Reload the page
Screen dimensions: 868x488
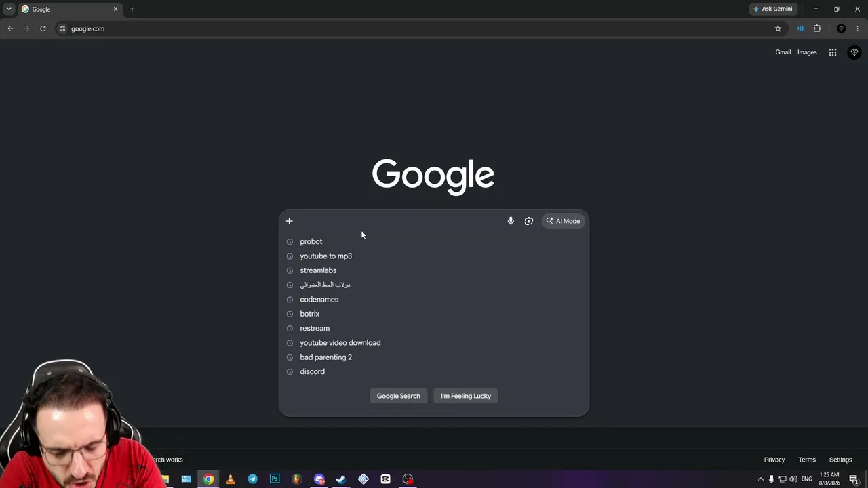[43, 28]
